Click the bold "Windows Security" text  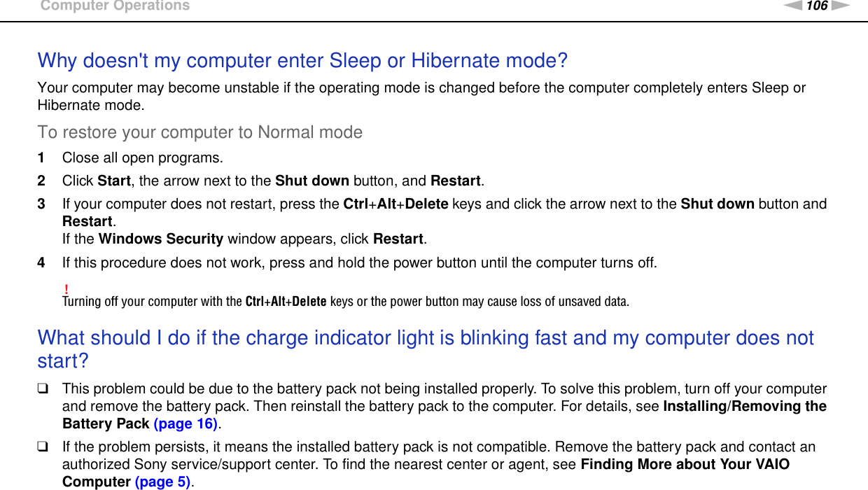161,239
